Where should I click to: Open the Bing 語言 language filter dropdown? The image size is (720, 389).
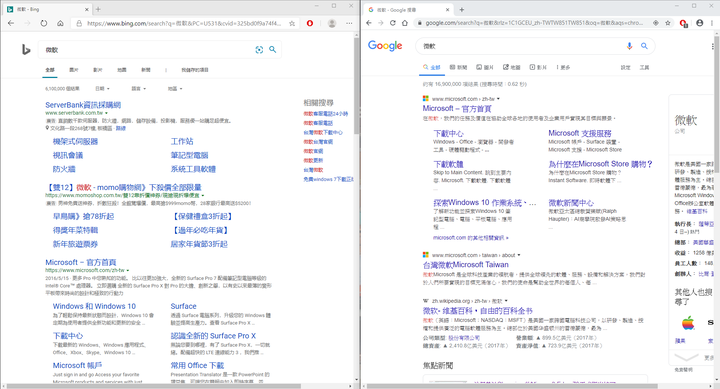(x=139, y=88)
